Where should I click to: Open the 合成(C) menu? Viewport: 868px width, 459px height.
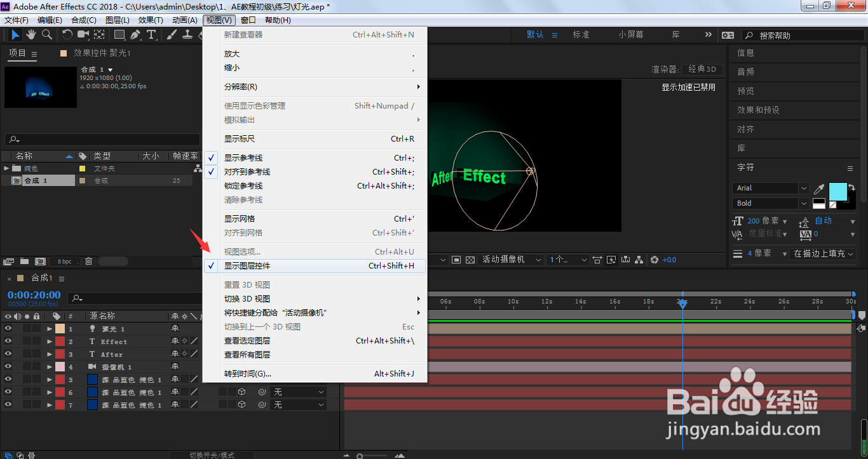[x=84, y=20]
